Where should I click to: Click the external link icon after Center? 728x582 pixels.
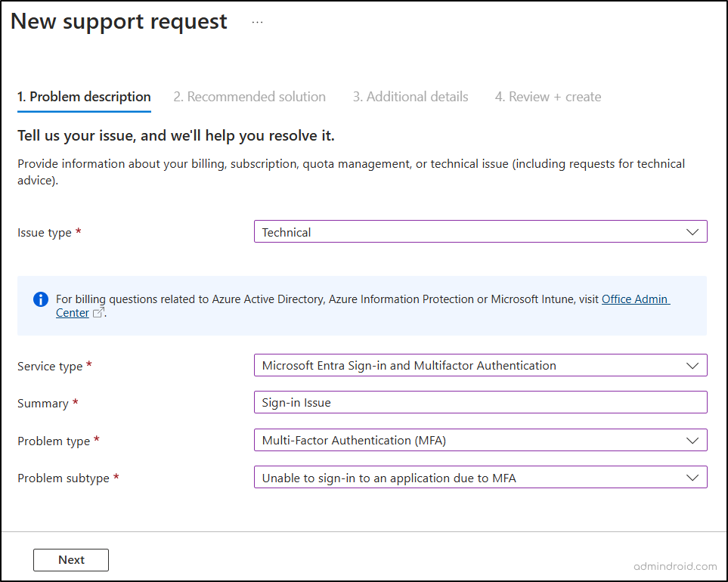pos(98,313)
